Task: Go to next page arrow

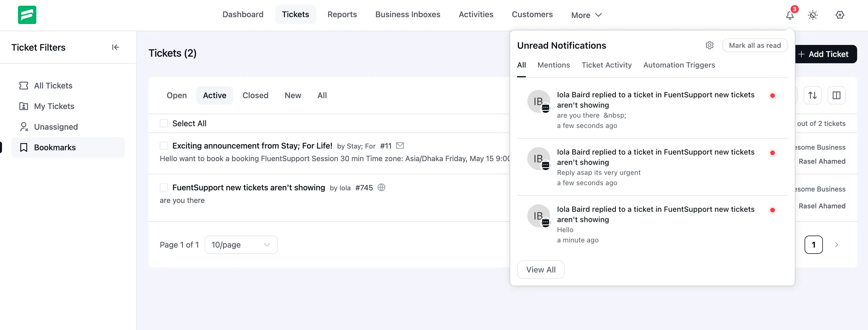Action: coord(836,245)
